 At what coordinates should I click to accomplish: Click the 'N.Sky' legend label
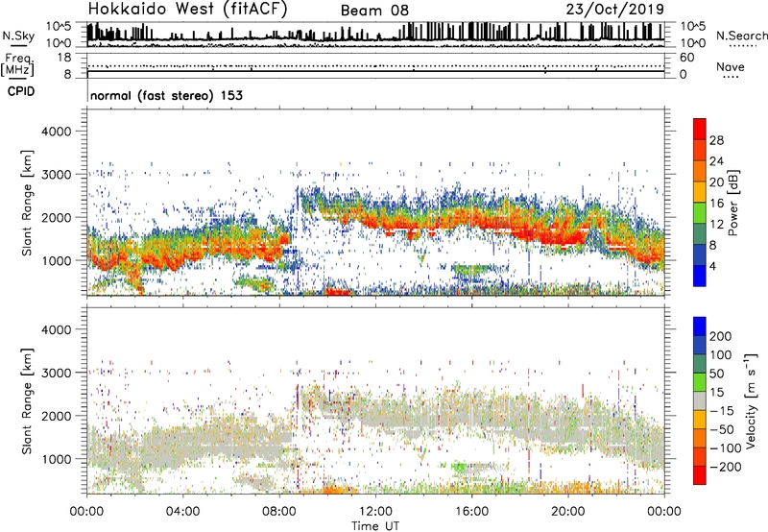[x=18, y=36]
